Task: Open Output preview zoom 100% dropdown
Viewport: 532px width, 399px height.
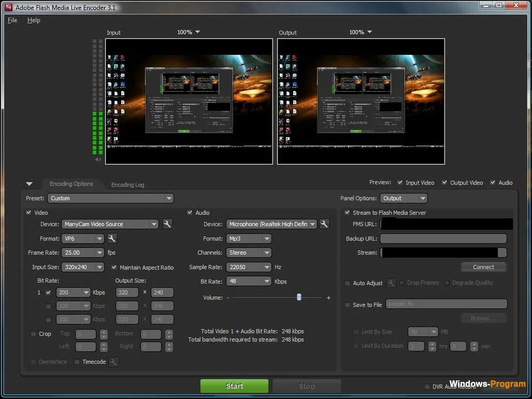Action: (361, 32)
